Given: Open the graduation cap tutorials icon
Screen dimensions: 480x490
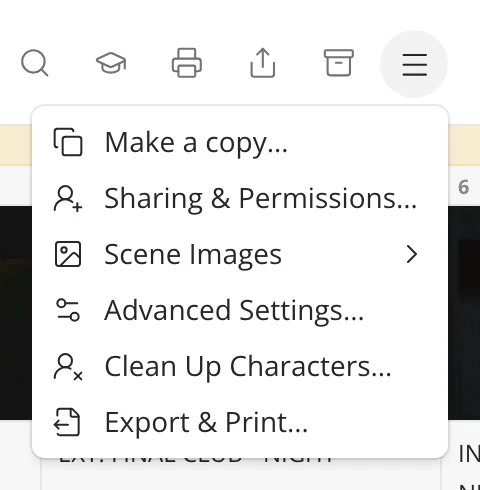Looking at the screenshot, I should pos(111,63).
